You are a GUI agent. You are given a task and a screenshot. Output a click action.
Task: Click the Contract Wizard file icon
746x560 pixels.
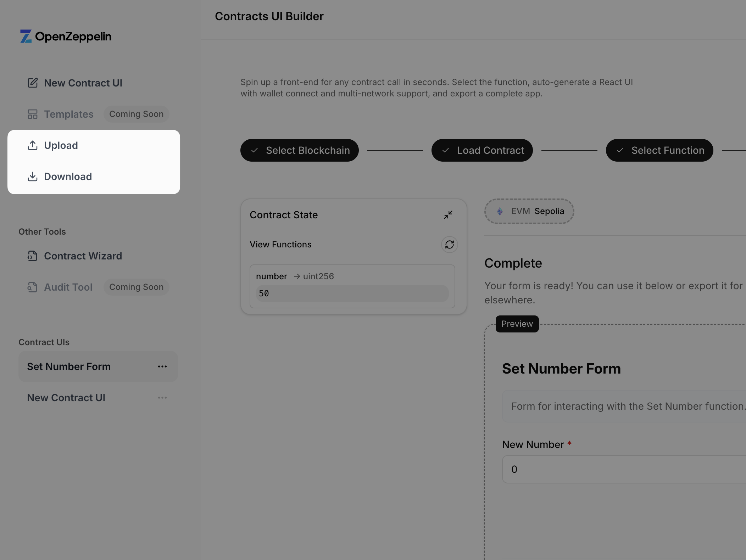(x=33, y=256)
